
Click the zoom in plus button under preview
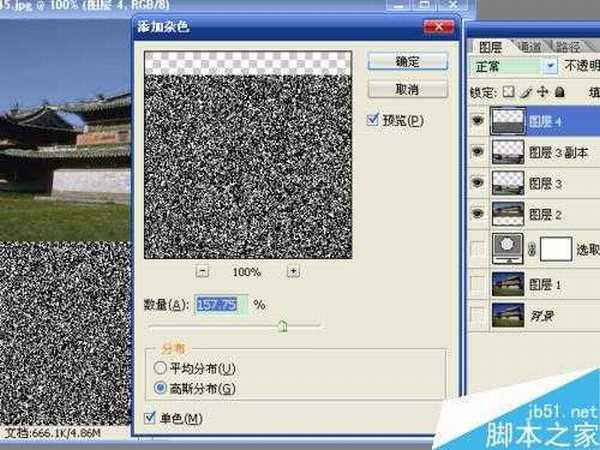click(293, 271)
